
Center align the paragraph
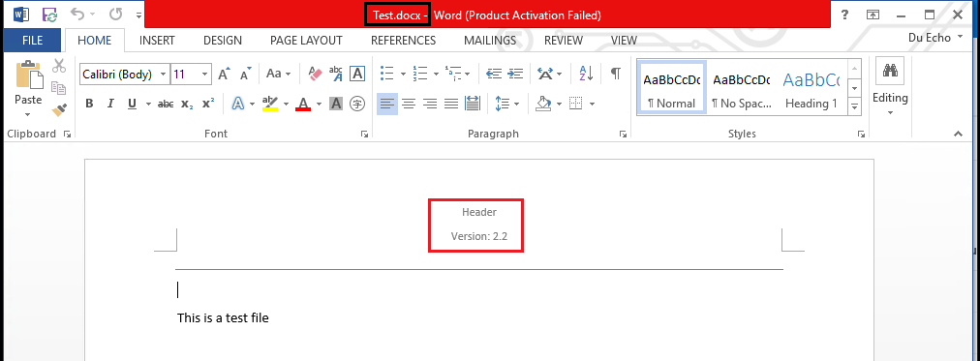coord(409,104)
